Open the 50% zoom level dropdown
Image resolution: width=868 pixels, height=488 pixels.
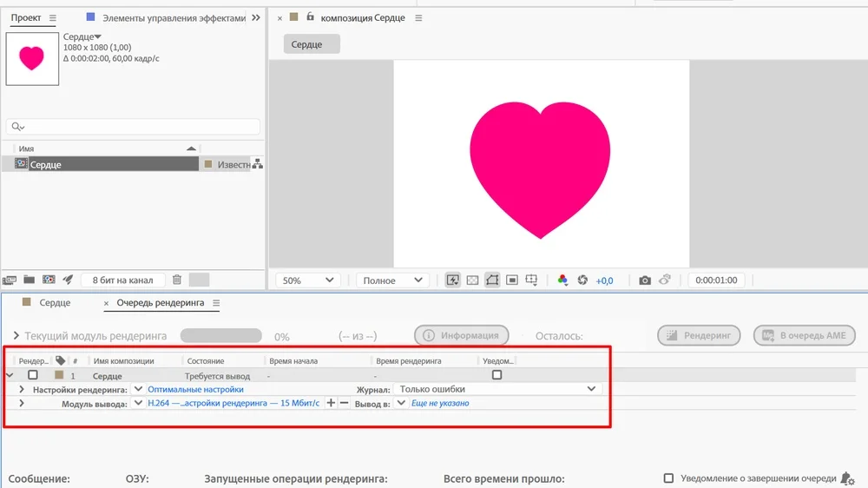pos(308,280)
